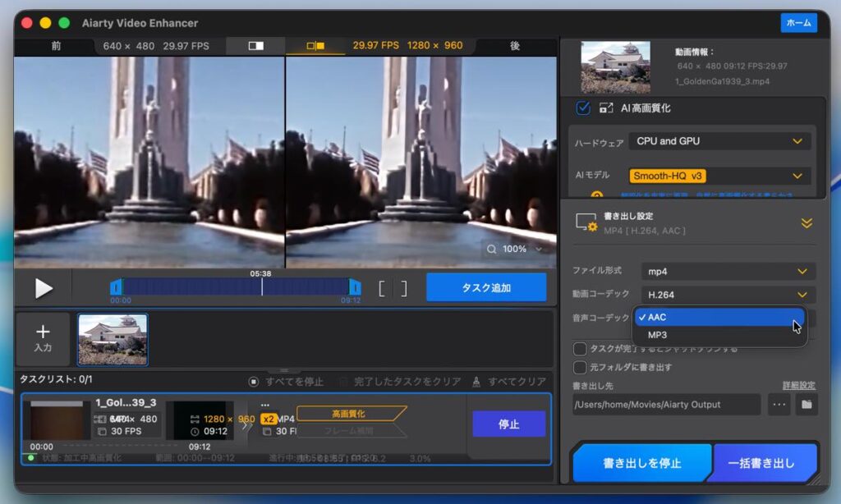Click the ホーム button
The height and width of the screenshot is (504, 841).
(x=798, y=23)
